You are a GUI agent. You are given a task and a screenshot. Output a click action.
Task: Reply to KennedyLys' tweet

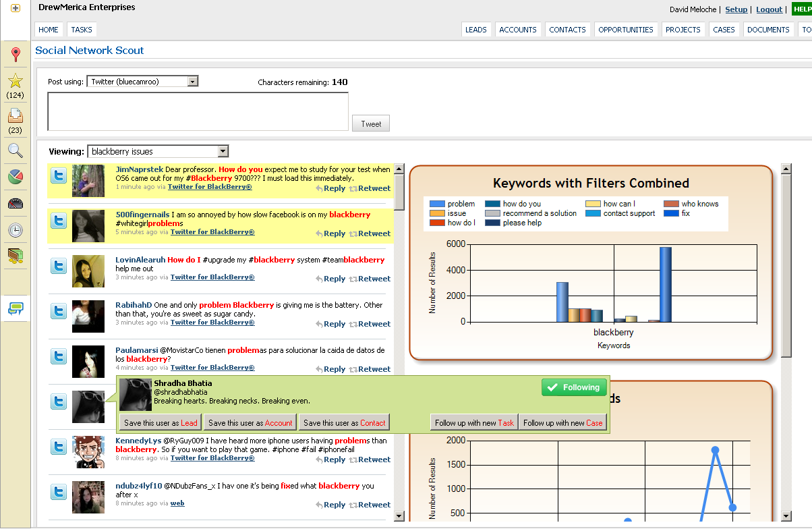tap(330, 460)
